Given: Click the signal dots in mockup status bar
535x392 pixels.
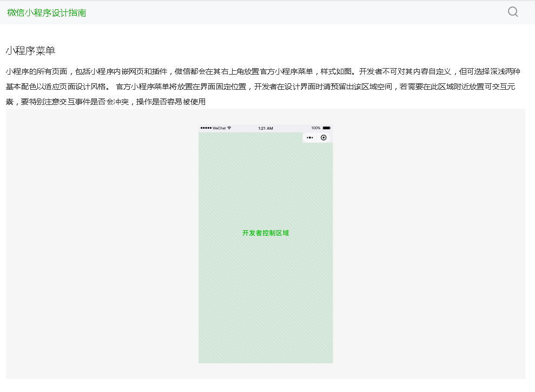Looking at the screenshot, I should tap(206, 128).
